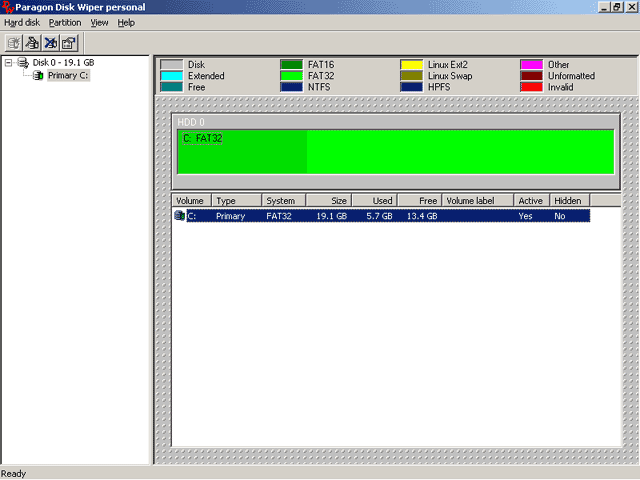The image size is (640, 480).
Task: Sort by the Type column header
Action: [x=237, y=201]
